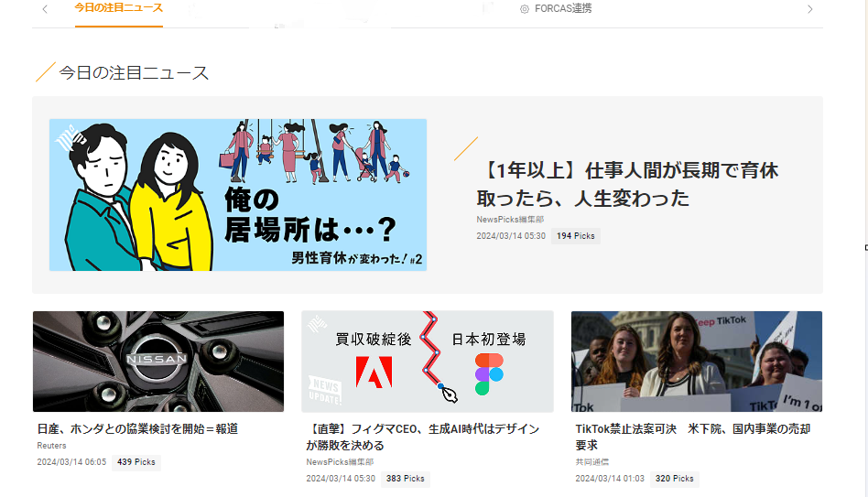Open the Nissan wheel thumbnail
The image size is (868, 497).
(158, 362)
